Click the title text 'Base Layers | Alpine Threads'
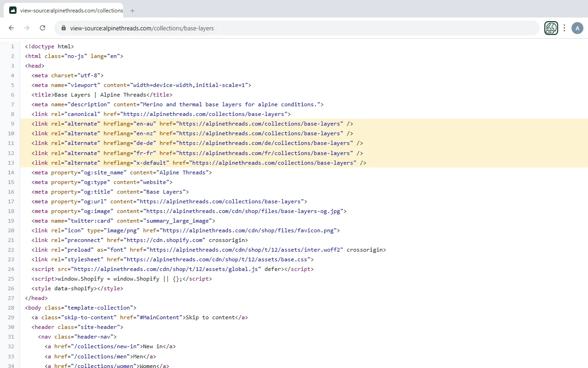Viewport: 588px width, 368px height. (100, 95)
